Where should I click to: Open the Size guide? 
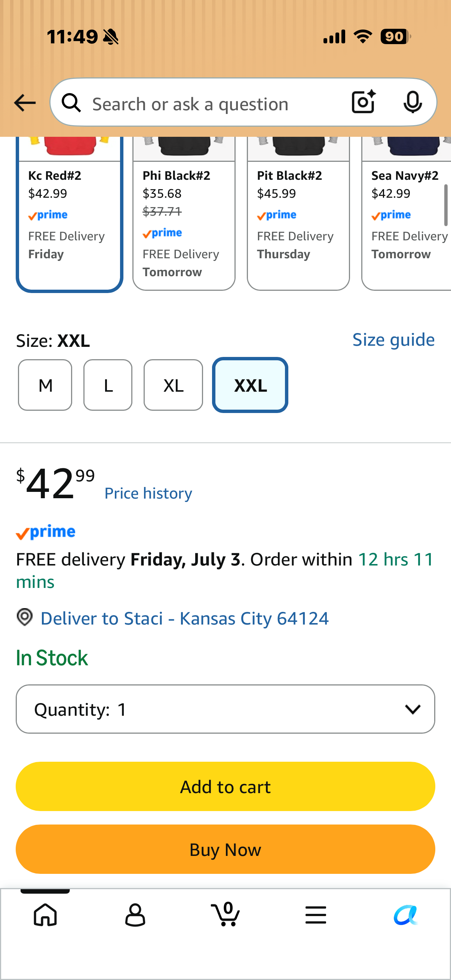point(393,339)
